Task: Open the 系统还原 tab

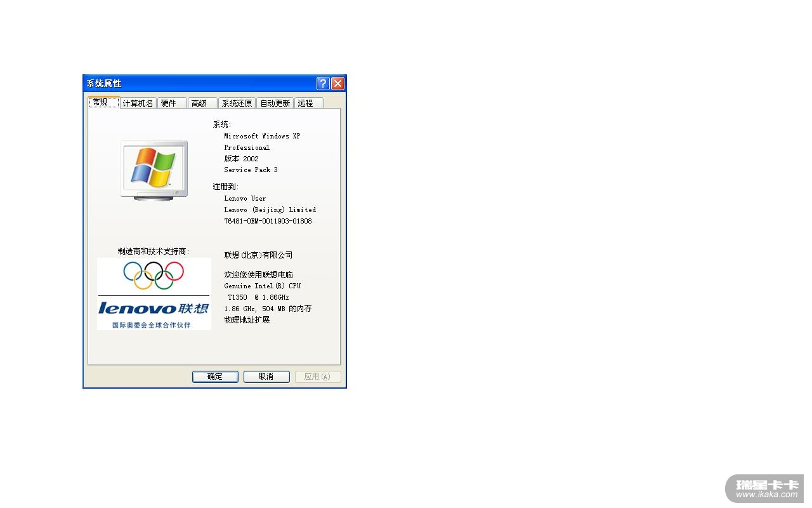Action: pos(237,103)
